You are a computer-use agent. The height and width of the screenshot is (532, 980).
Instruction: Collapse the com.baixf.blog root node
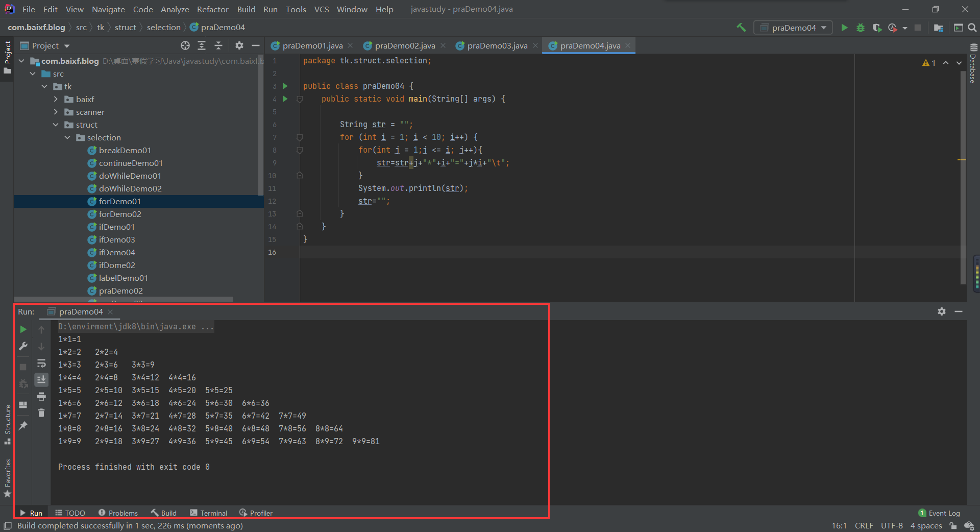coord(21,61)
